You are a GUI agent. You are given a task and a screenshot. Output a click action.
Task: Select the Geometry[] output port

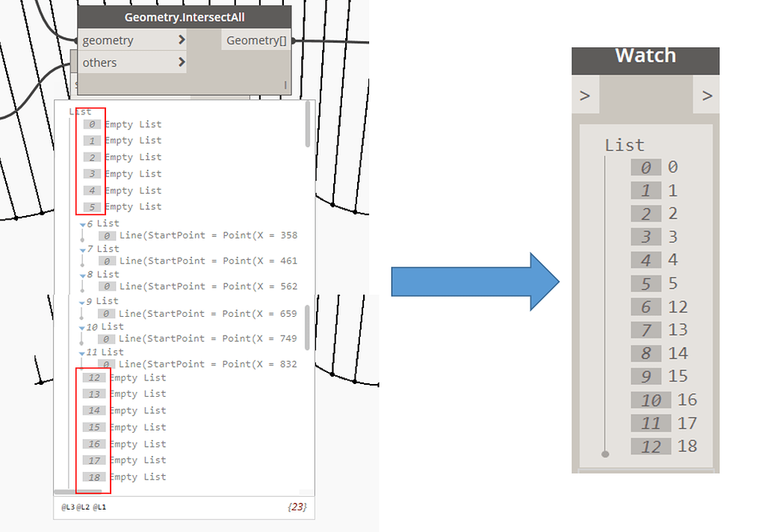click(x=255, y=40)
